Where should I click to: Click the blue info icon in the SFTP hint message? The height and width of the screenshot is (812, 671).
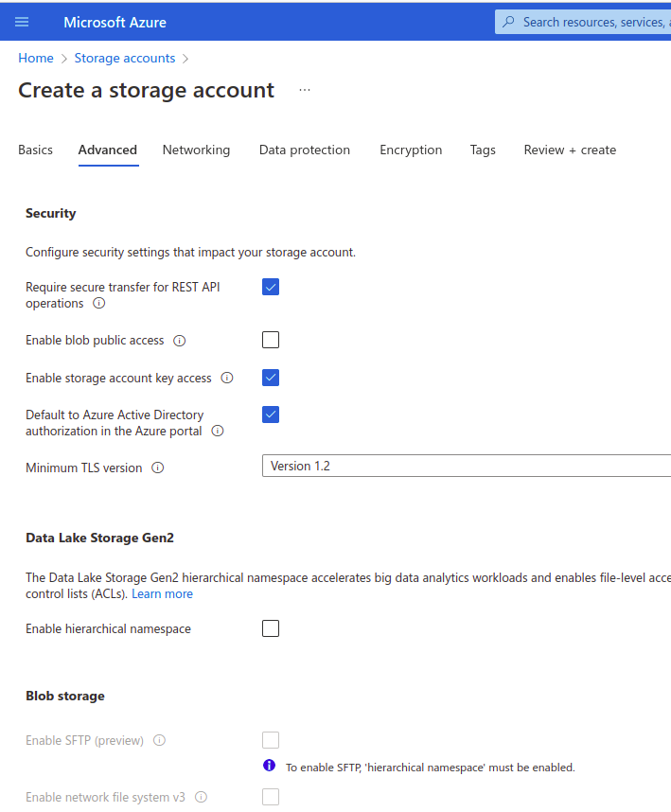click(x=270, y=767)
